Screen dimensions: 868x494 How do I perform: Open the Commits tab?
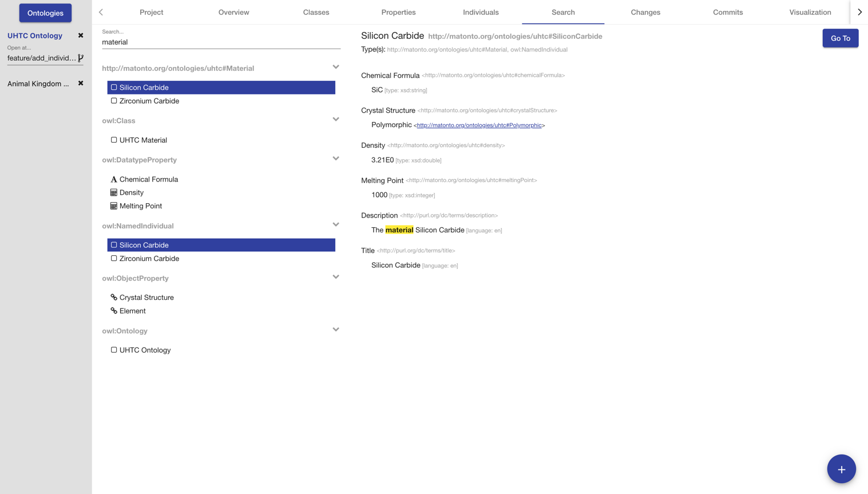(x=728, y=12)
